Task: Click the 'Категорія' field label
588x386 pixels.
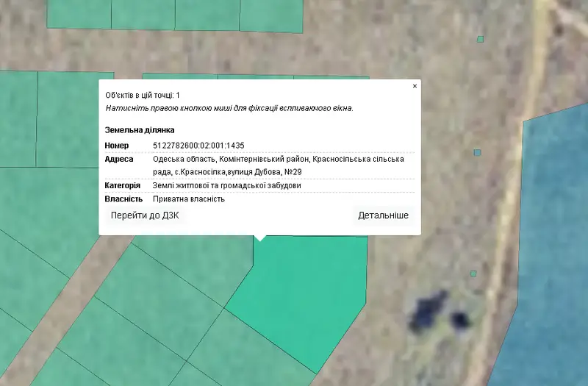Action: pyautogui.click(x=122, y=185)
